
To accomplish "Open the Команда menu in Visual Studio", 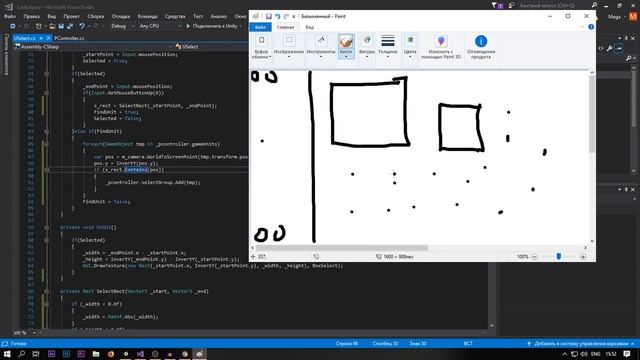I will coord(147,16).
